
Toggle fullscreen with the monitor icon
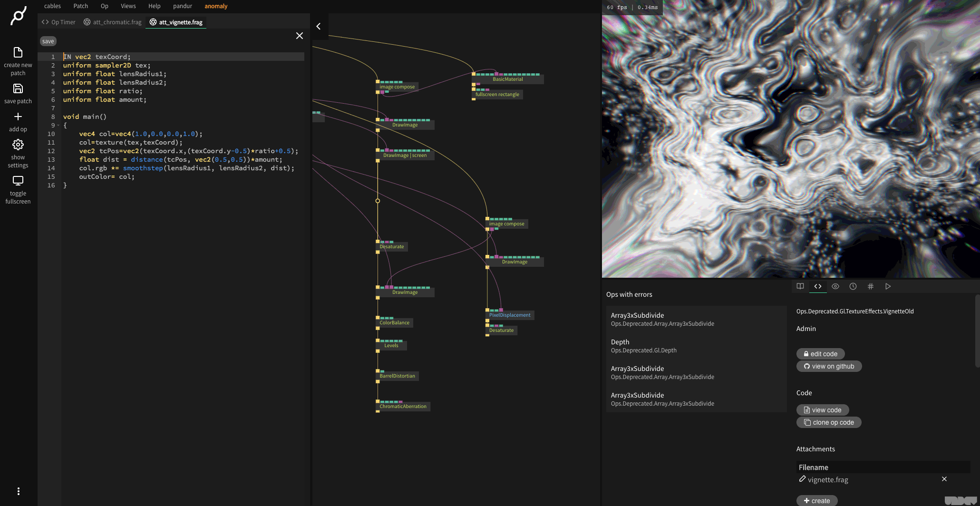coord(18,180)
